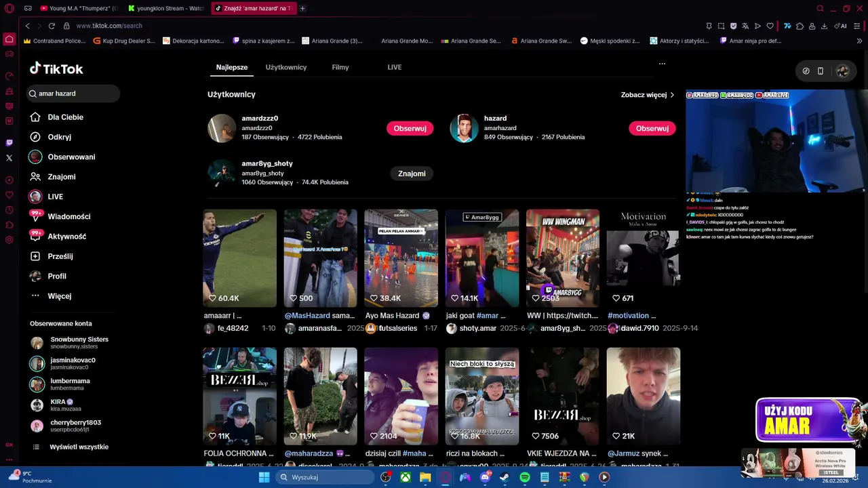868x488 pixels.
Task: Add page to bookmarks heart icon
Action: [770, 26]
